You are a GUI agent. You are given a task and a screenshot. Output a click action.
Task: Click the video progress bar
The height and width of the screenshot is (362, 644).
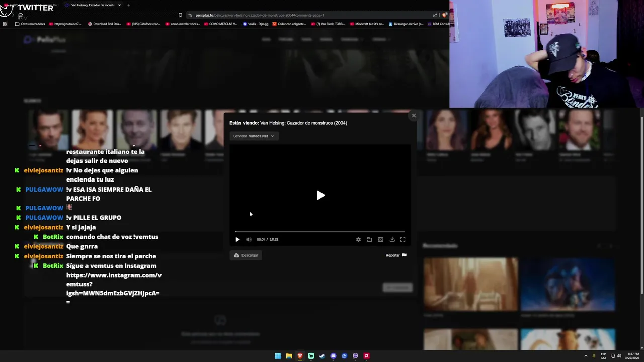(320, 232)
